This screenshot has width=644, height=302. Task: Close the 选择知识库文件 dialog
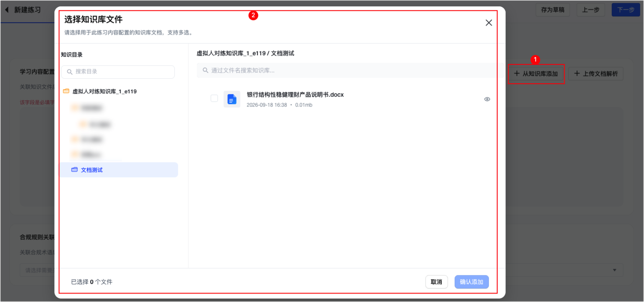pos(489,23)
